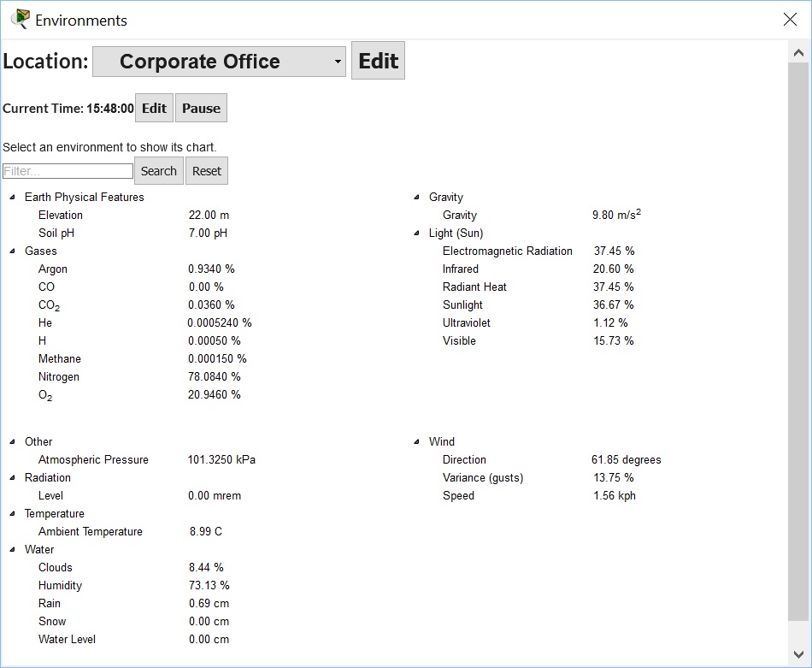
Task: Pause the current time clock
Action: 201,109
